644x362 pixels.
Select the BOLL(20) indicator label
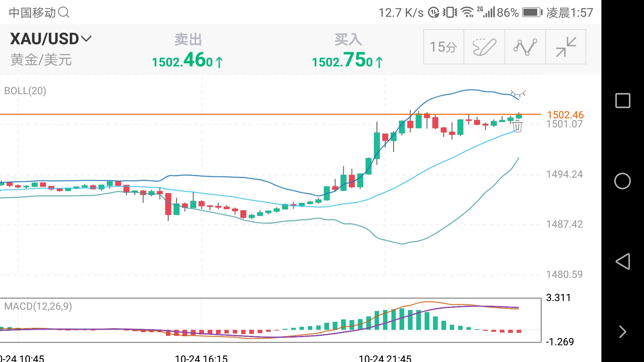click(x=25, y=91)
